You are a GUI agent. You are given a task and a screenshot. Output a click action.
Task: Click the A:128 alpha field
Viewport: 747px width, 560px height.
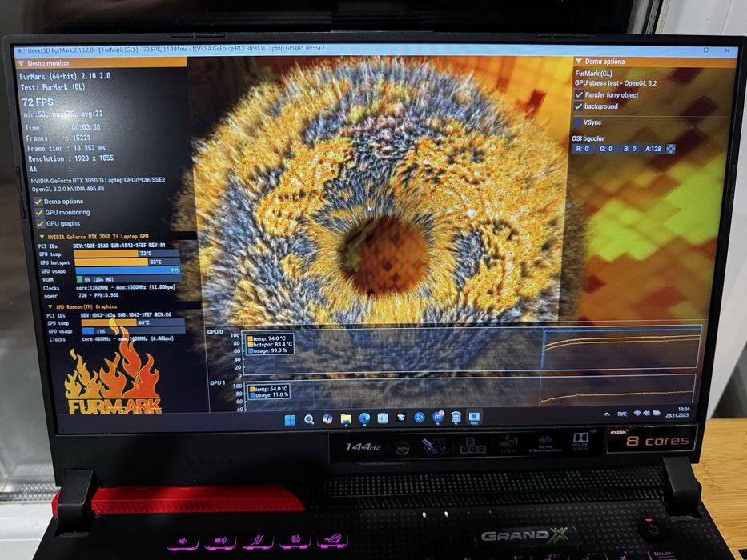click(653, 149)
